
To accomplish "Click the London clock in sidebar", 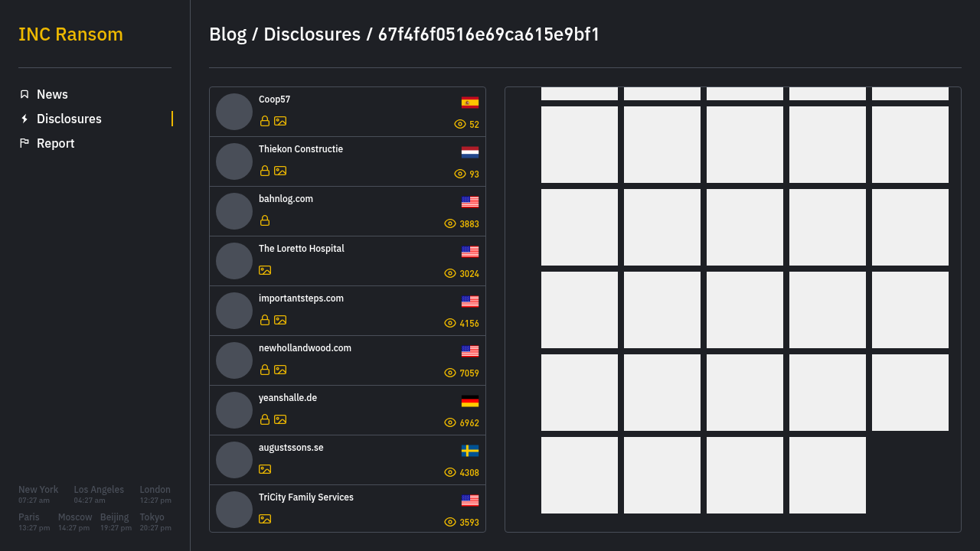I will (155, 494).
